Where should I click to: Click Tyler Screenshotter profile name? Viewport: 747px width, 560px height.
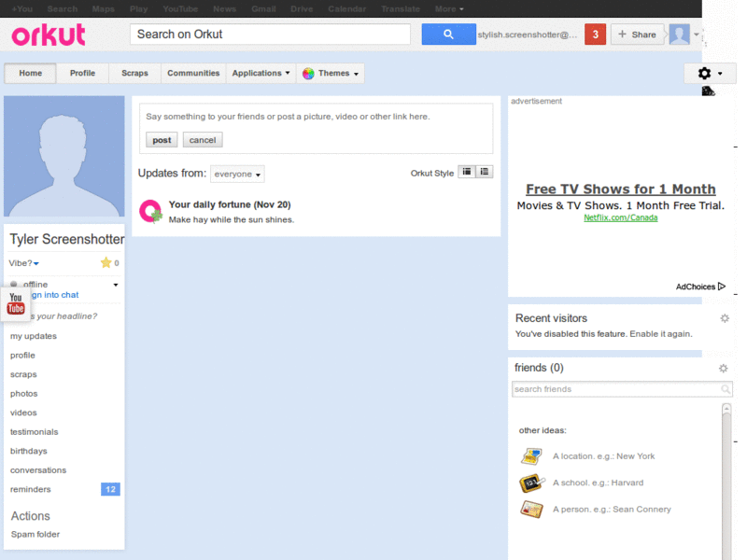[x=66, y=239]
